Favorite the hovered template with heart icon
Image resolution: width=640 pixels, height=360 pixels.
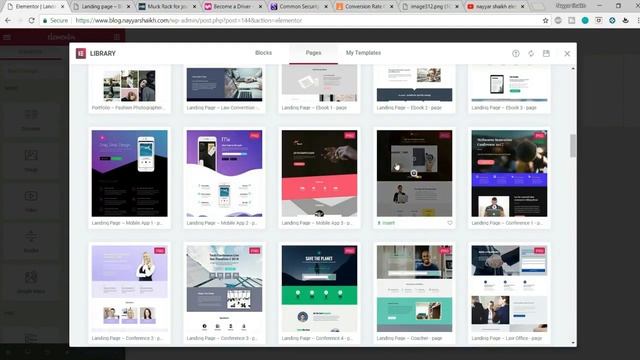(450, 223)
